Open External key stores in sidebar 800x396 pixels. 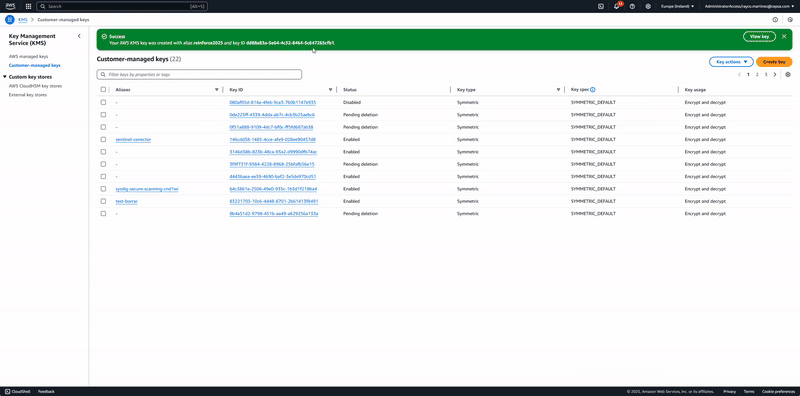28,95
